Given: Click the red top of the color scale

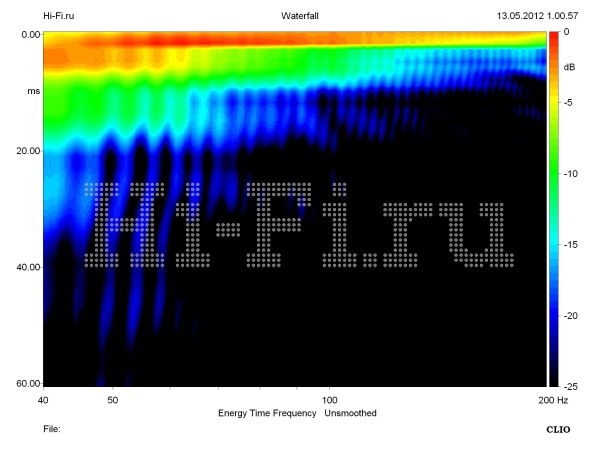Looking at the screenshot, I should point(553,37).
